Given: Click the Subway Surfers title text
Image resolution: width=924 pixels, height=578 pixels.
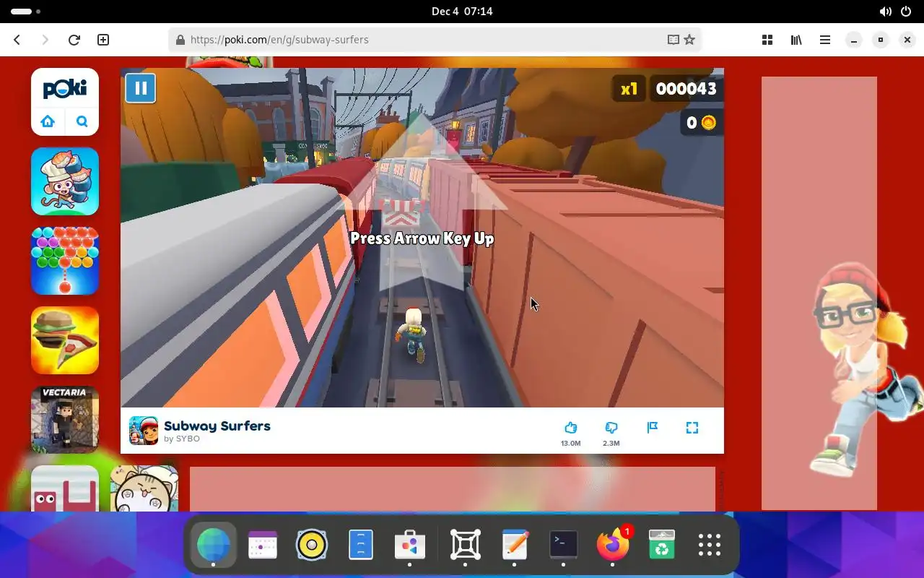Looking at the screenshot, I should pyautogui.click(x=217, y=426).
